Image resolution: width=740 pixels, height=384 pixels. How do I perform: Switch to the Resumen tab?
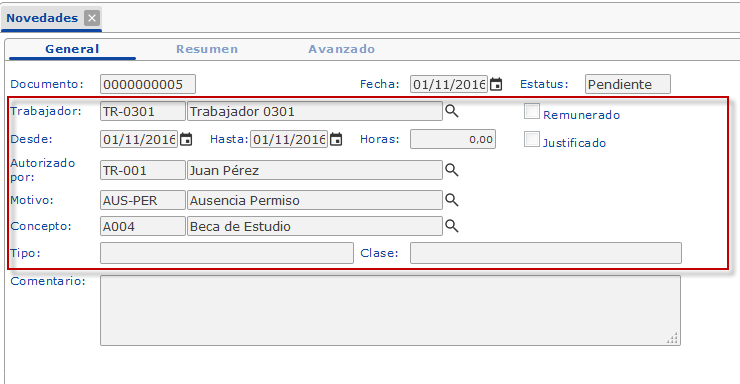(207, 49)
